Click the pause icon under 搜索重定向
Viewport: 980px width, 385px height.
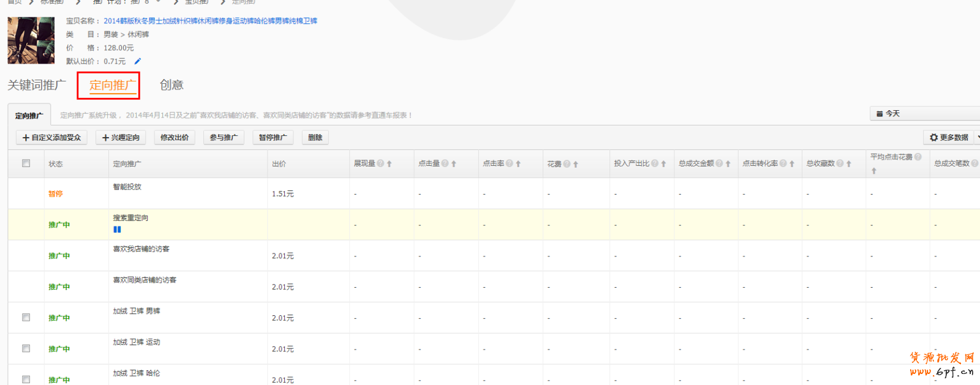(117, 230)
